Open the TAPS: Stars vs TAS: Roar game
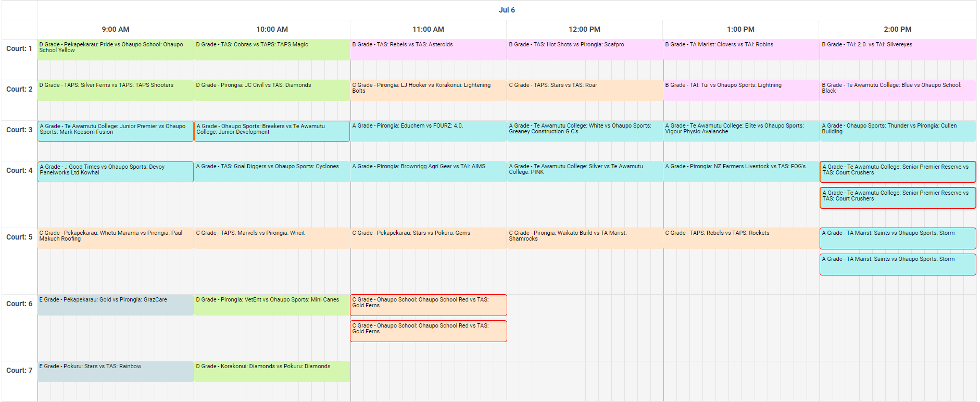980x402 pixels. [584, 90]
